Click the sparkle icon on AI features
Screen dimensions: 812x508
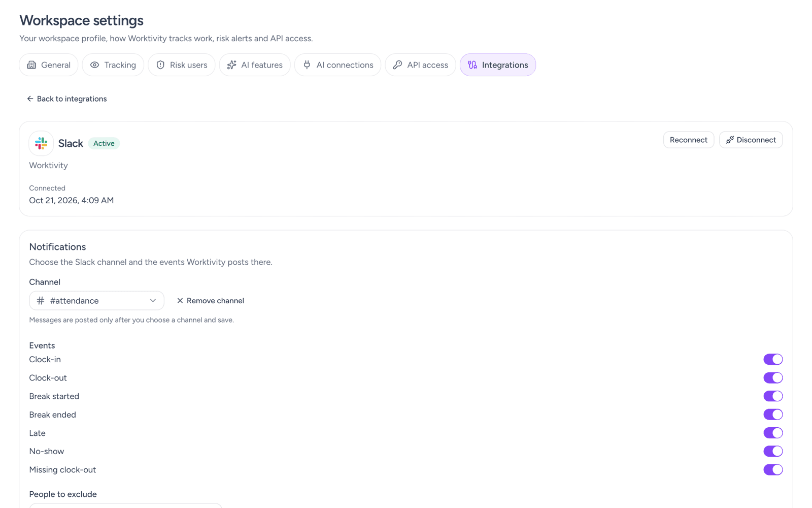click(x=231, y=65)
